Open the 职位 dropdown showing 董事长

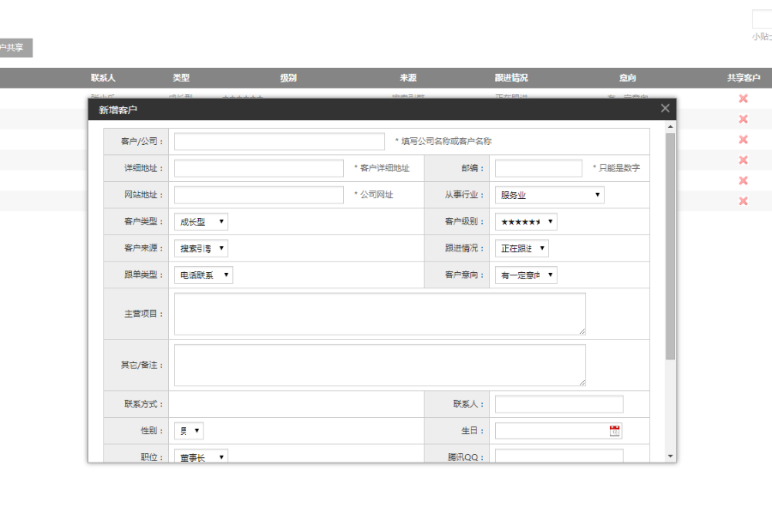point(201,456)
